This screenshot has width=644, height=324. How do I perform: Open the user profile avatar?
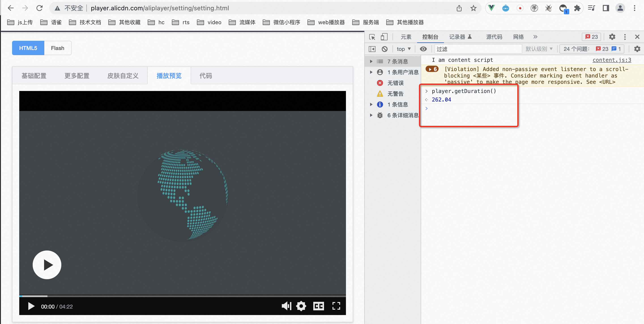(x=620, y=8)
